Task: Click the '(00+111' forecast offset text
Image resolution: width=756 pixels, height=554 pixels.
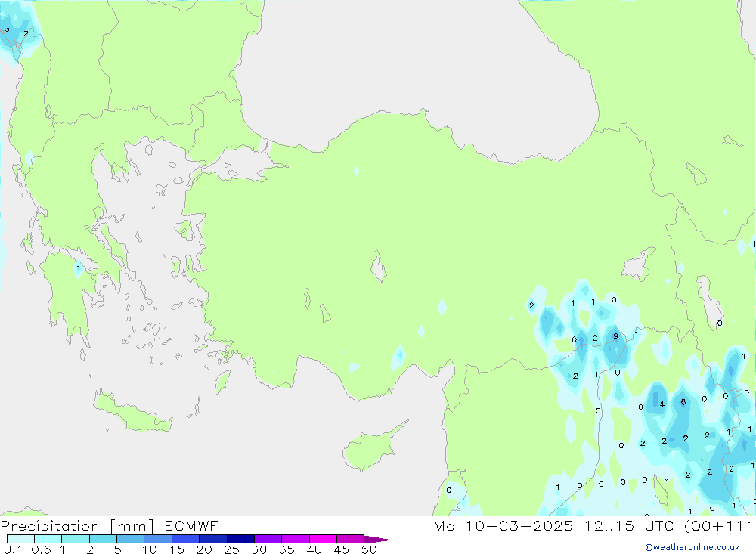Action: point(720,525)
